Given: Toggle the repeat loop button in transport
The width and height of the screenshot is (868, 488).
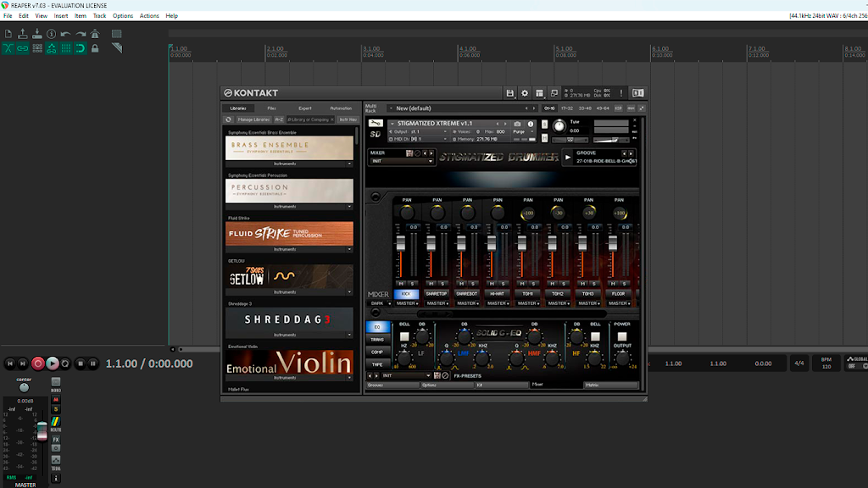Looking at the screenshot, I should click(65, 363).
